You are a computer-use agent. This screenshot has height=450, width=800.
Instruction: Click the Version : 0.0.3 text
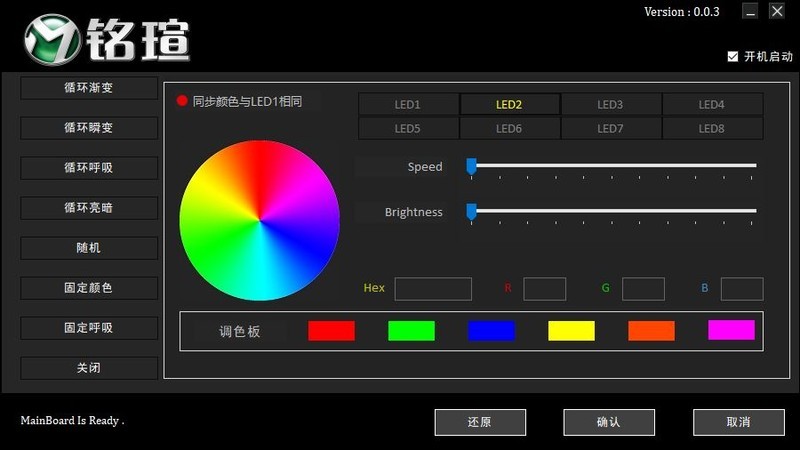coord(682,12)
